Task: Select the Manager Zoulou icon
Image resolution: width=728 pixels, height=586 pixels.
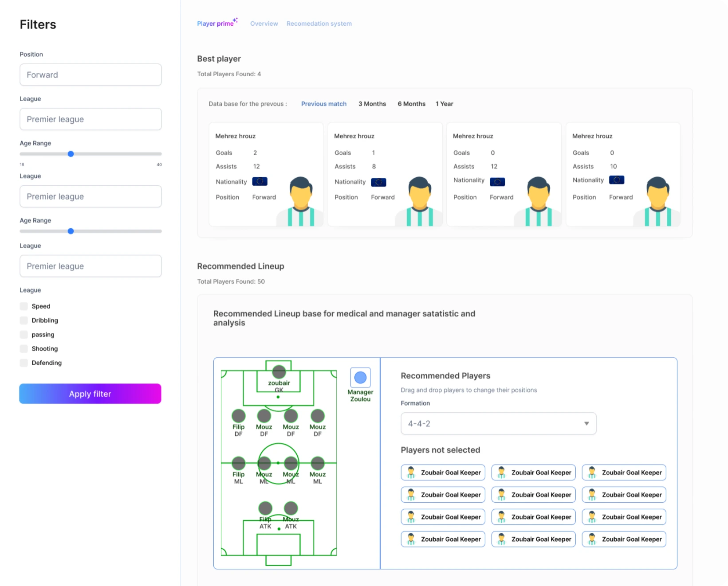Action: (x=360, y=377)
